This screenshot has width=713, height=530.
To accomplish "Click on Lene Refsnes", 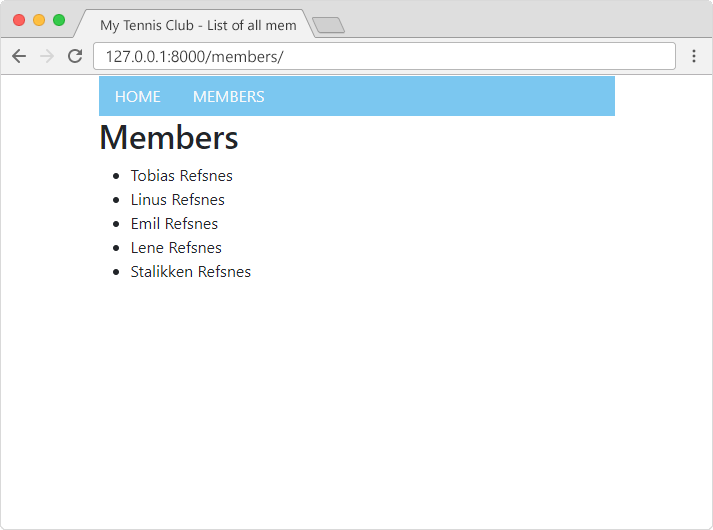I will (x=176, y=248).
